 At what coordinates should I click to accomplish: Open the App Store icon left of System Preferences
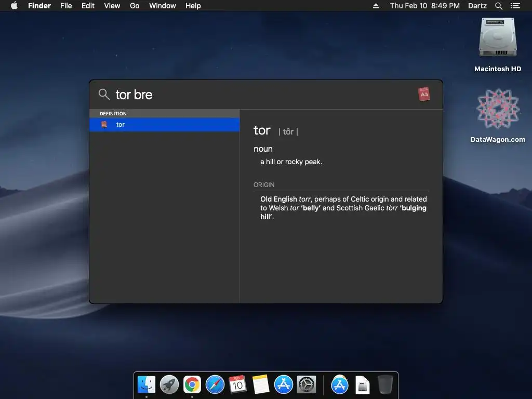point(283,385)
